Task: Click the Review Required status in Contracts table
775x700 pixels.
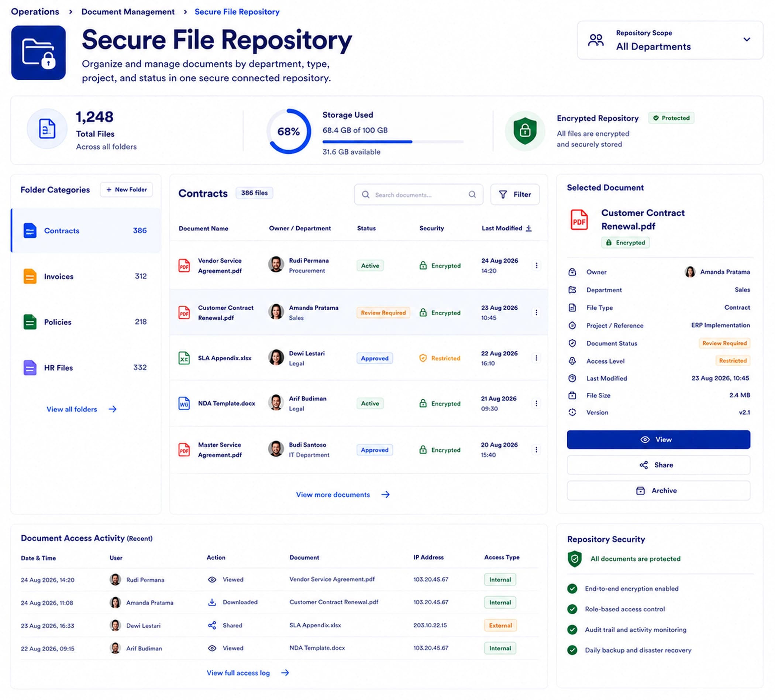Action: click(x=383, y=313)
